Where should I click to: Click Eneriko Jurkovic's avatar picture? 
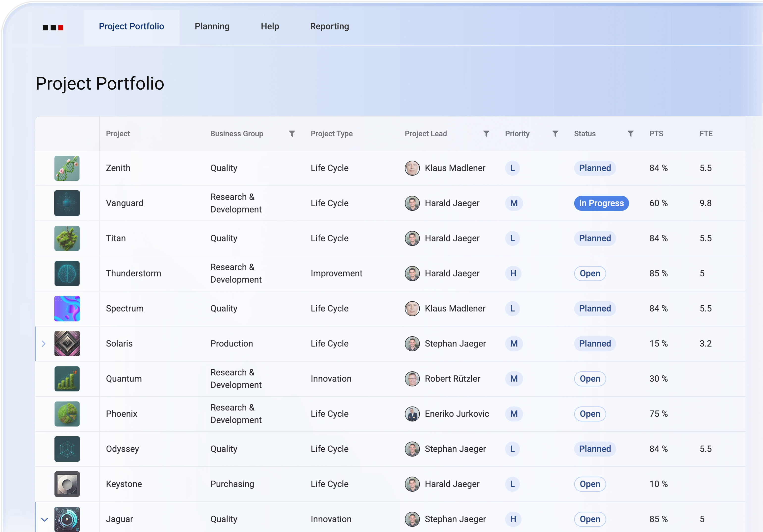click(412, 414)
